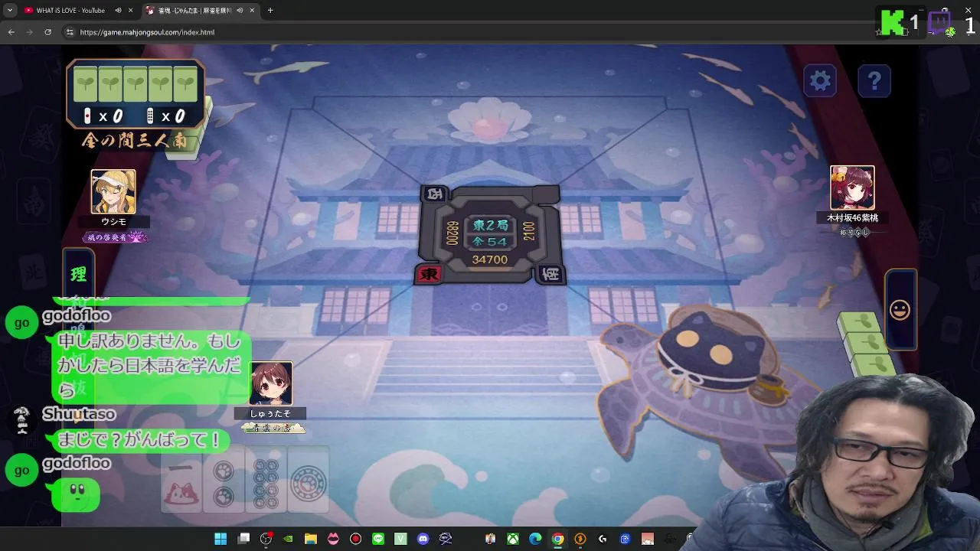Open the pink lips app icon
Screen dimensions: 980x551
[333, 539]
